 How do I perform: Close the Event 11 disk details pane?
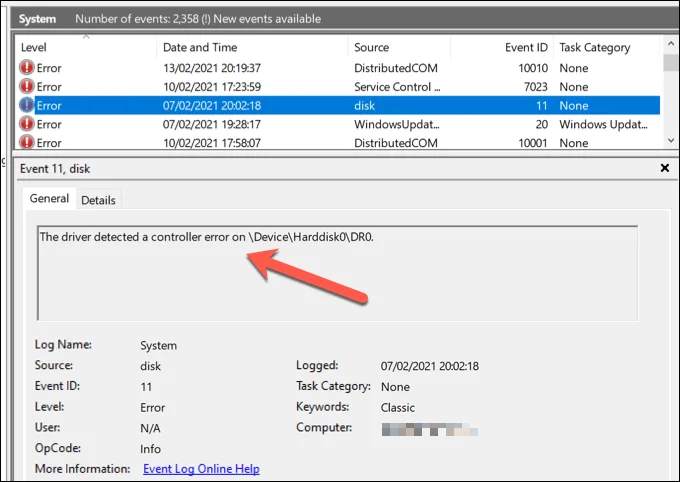665,169
